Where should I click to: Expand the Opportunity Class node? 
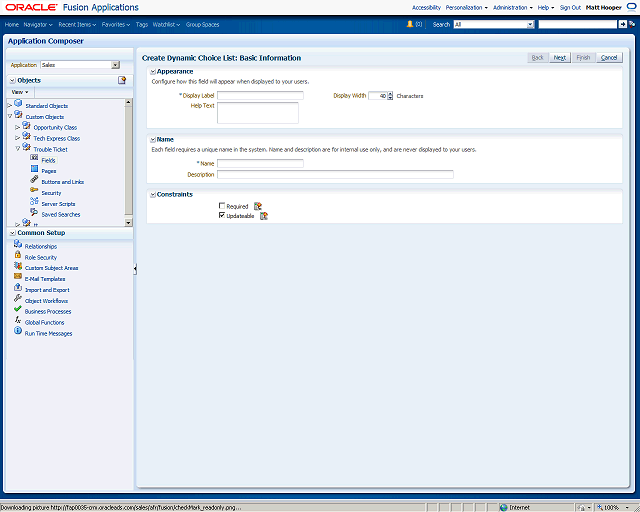pos(18,127)
